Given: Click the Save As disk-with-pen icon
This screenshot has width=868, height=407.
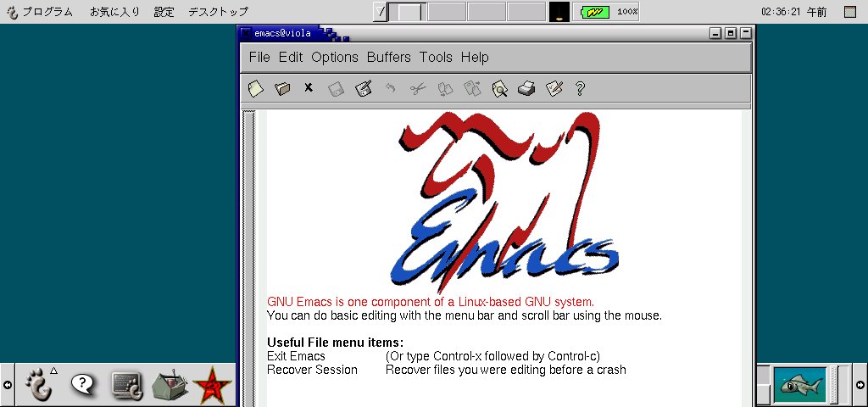Looking at the screenshot, I should click(363, 88).
